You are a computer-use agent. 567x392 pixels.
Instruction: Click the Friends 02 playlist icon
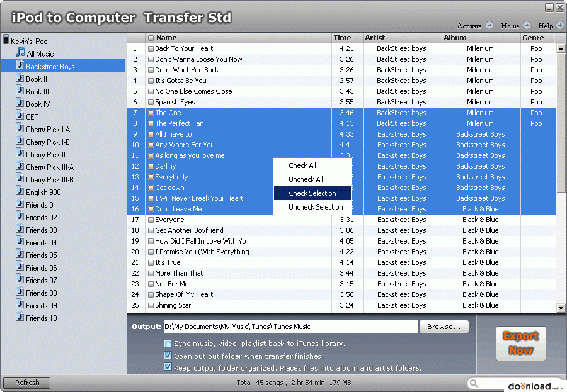20,216
